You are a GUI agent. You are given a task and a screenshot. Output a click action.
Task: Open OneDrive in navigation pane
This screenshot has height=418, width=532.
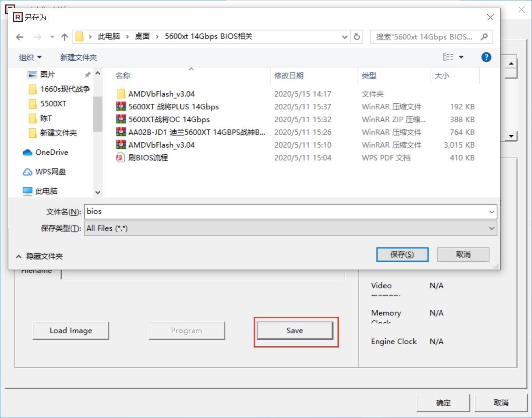(51, 152)
